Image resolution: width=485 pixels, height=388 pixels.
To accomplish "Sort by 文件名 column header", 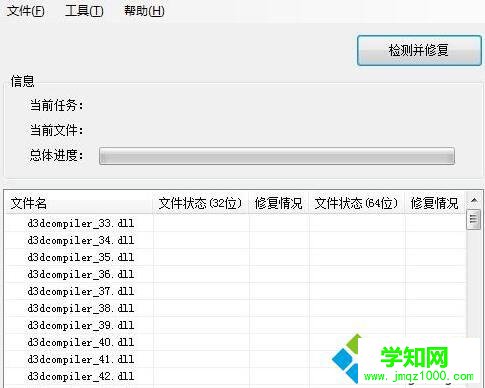I will click(x=79, y=203).
